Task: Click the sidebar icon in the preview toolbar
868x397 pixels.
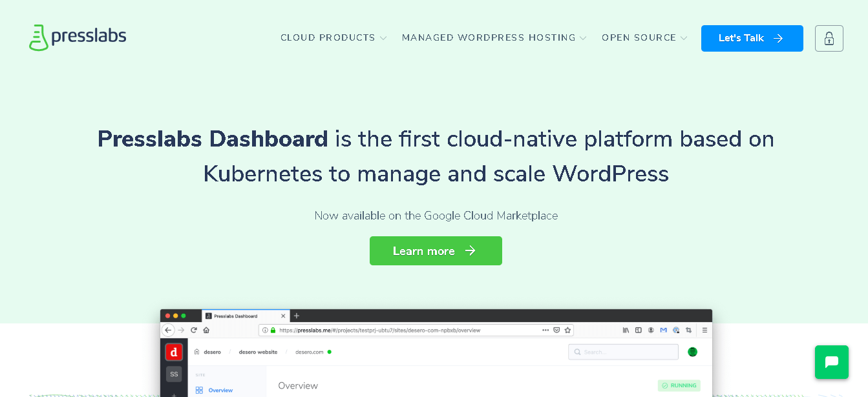Action: pos(639,330)
